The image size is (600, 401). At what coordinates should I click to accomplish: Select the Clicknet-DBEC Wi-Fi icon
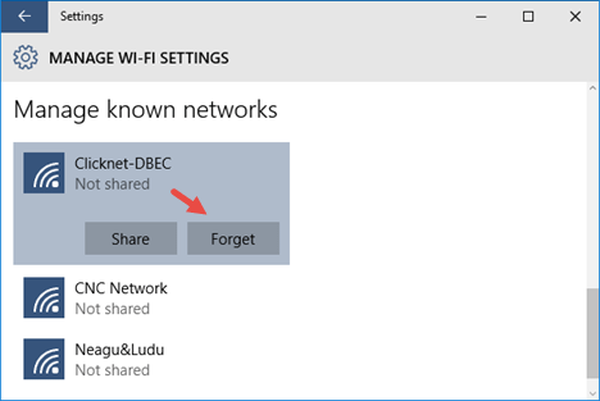(x=44, y=173)
